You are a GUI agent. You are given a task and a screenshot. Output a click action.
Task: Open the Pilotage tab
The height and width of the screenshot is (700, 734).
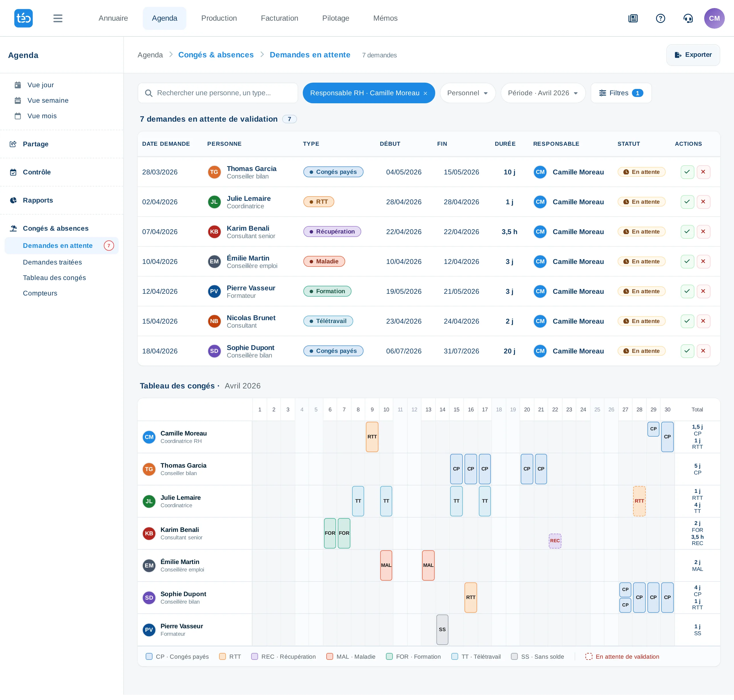pyautogui.click(x=336, y=18)
